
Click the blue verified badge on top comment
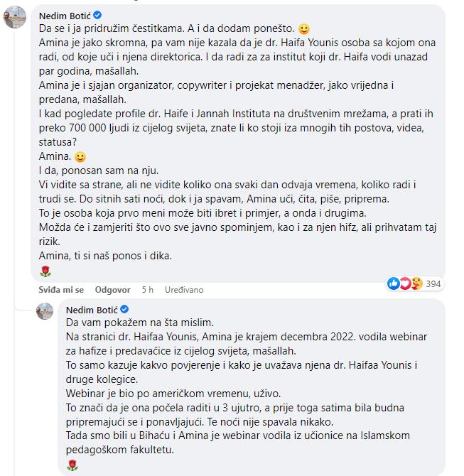(x=97, y=15)
